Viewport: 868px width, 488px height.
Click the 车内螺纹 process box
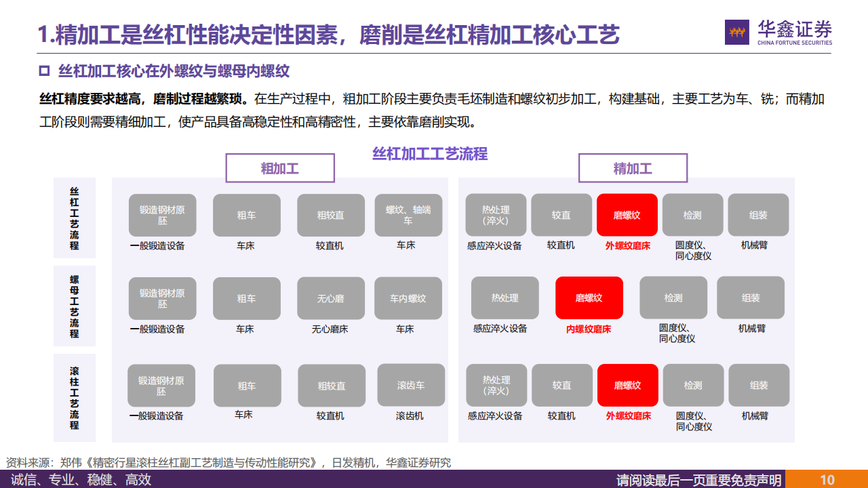(x=408, y=299)
